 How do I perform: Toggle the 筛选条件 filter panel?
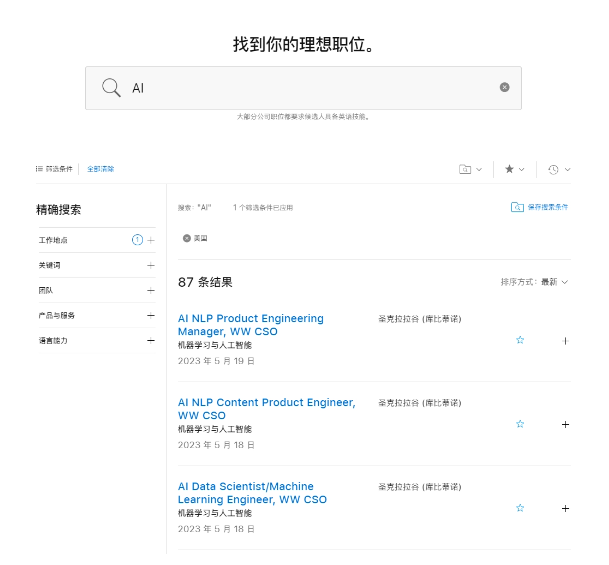pos(54,169)
